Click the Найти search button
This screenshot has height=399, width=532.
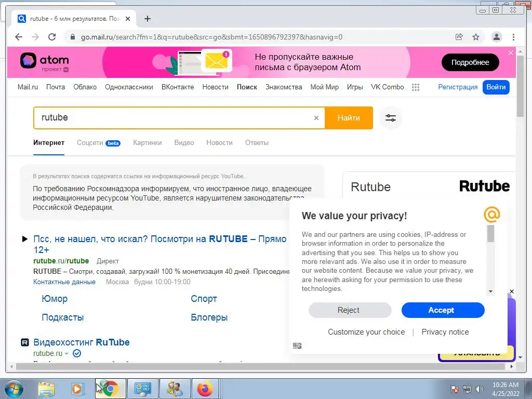[x=349, y=118]
